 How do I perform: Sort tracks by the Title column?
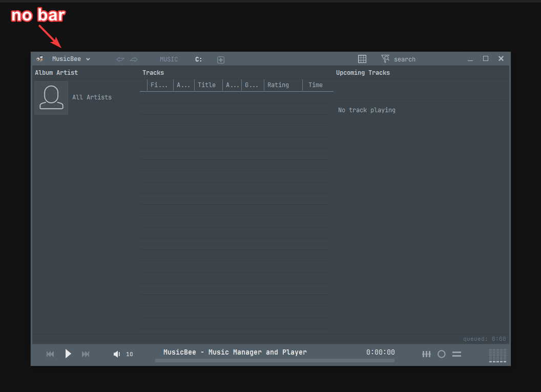point(207,85)
